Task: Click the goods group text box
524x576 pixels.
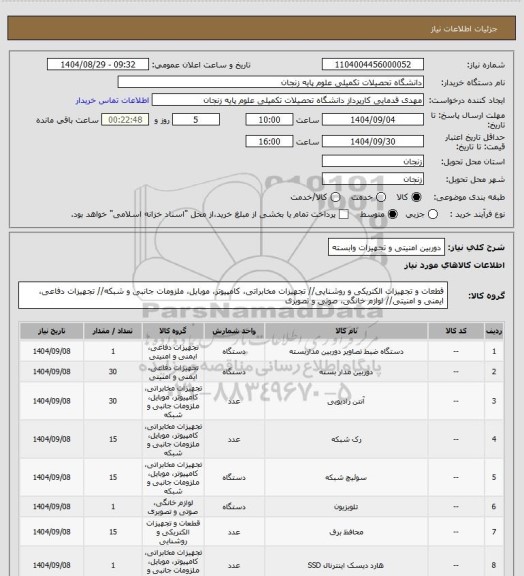Action: (233, 295)
